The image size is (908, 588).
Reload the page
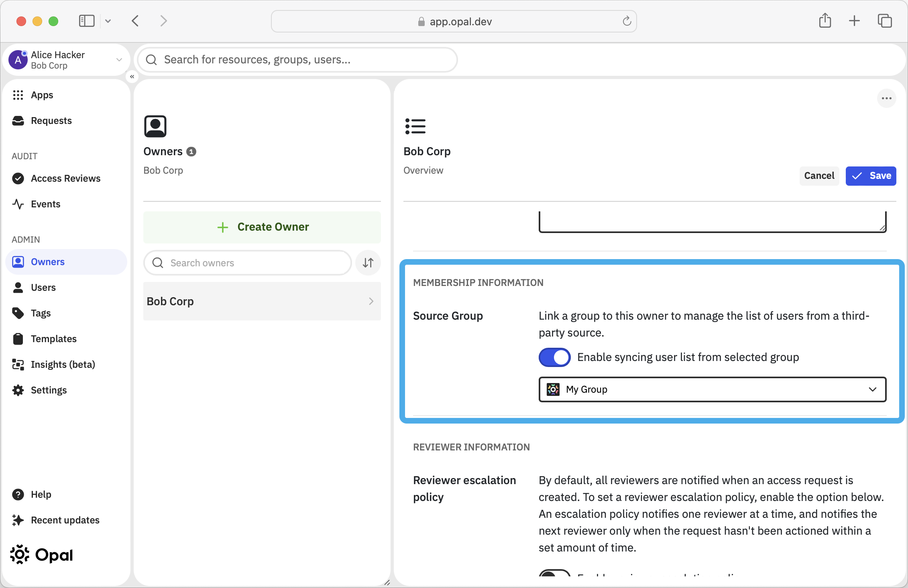[627, 21]
